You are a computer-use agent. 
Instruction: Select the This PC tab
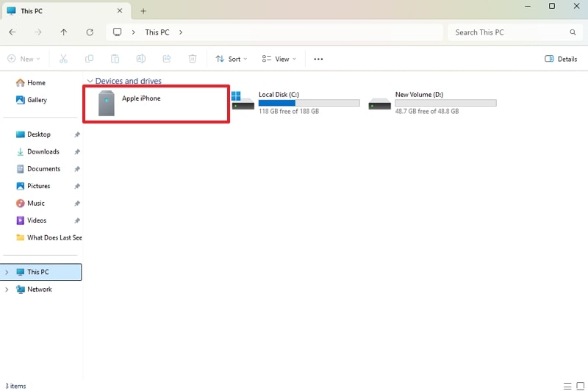click(65, 11)
